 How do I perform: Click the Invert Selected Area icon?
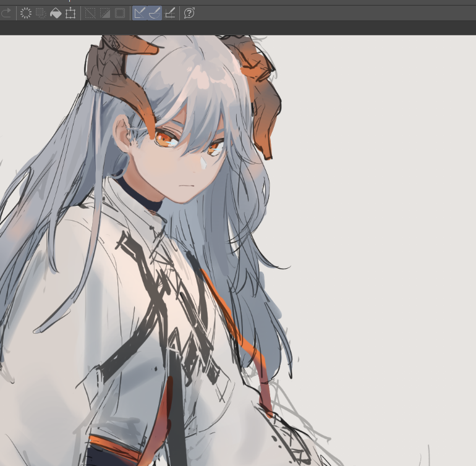pos(105,13)
